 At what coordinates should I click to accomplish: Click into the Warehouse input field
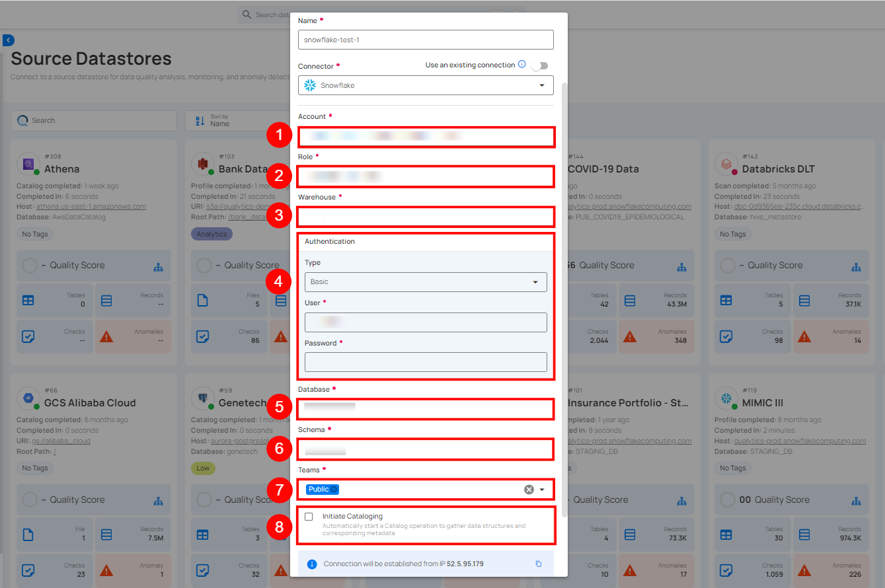pyautogui.click(x=426, y=217)
